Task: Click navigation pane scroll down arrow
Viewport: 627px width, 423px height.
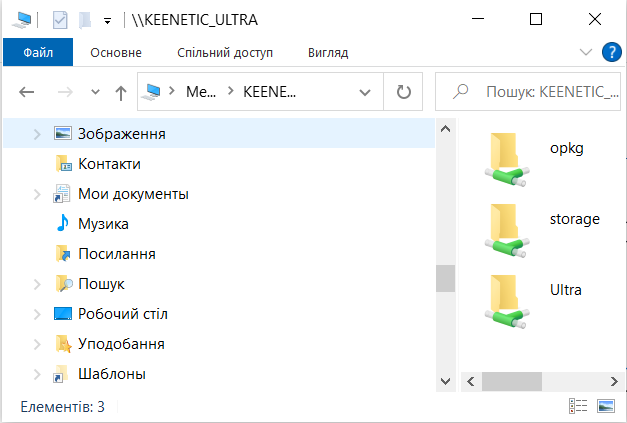Action: pos(445,381)
